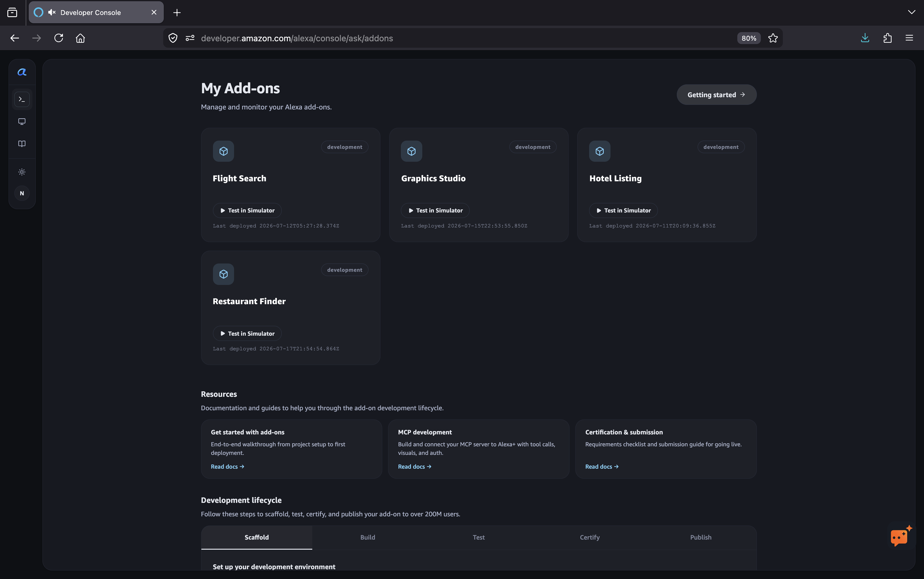This screenshot has height=579, width=924.
Task: Open the Restaurant Finder add-on title
Action: 249,301
